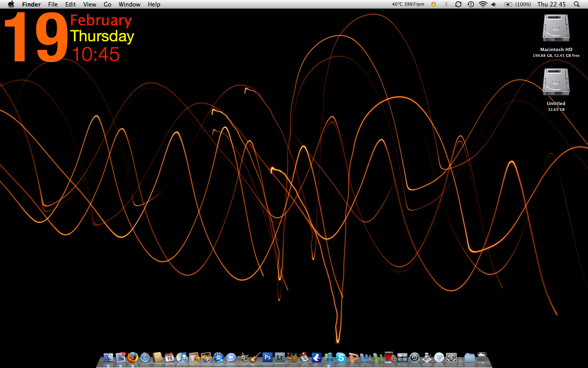The image size is (588, 368).
Task: Launch Firefox from the Dock
Action: [133, 358]
